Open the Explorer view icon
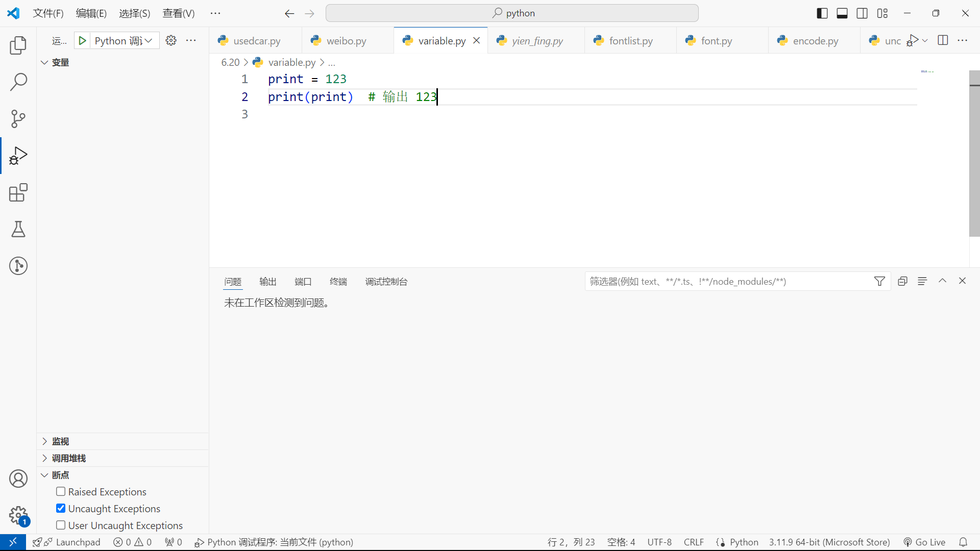 [18, 45]
